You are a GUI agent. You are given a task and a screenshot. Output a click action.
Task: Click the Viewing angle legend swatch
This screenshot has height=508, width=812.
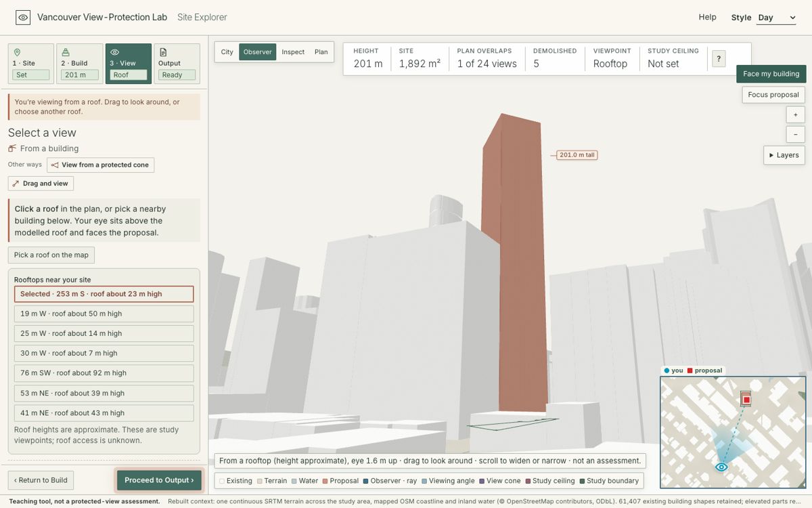(424, 481)
